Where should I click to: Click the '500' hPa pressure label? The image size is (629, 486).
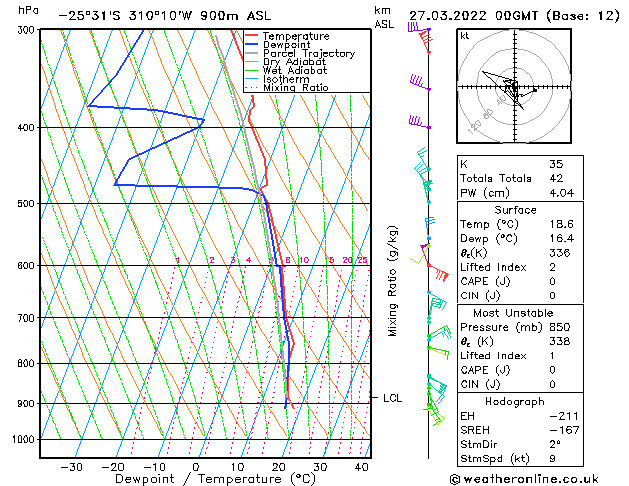28,204
